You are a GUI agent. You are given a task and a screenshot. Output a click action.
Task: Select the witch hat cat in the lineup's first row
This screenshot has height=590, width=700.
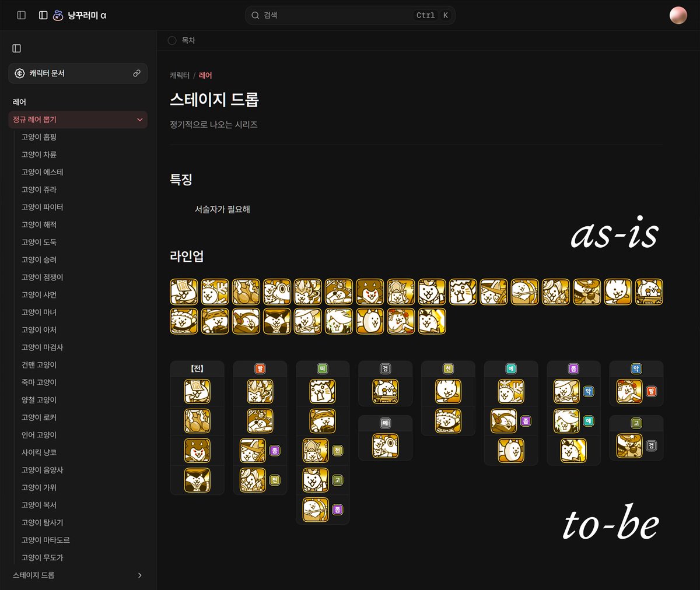coord(494,292)
